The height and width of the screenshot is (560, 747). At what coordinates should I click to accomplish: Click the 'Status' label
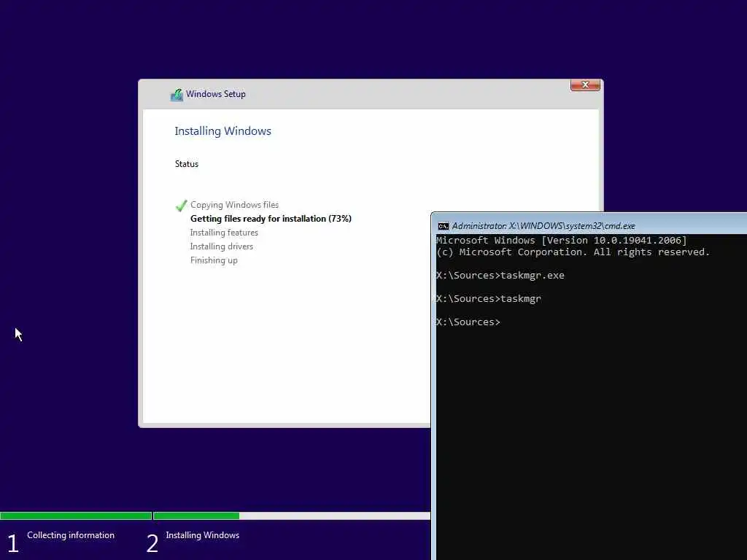tap(186, 164)
